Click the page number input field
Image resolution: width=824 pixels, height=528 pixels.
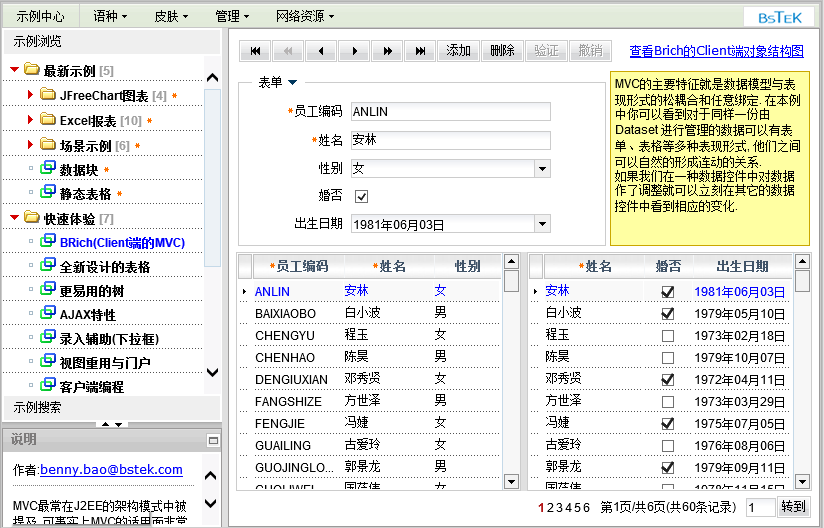pos(759,508)
